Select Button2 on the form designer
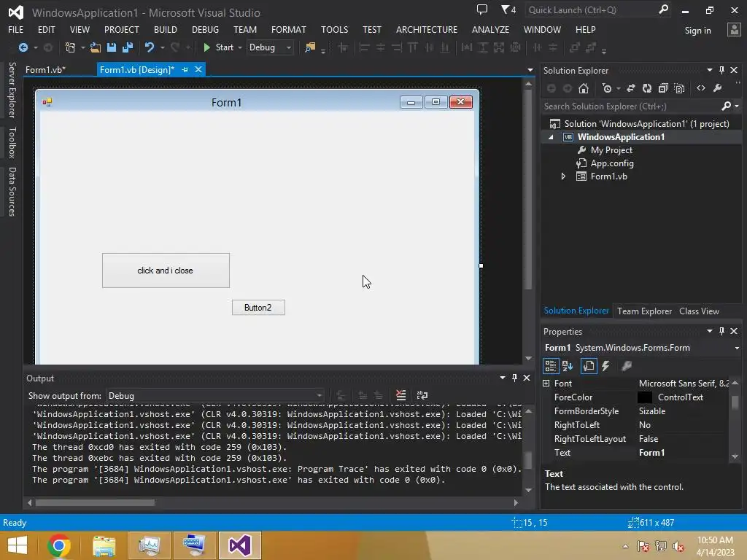 click(x=258, y=308)
